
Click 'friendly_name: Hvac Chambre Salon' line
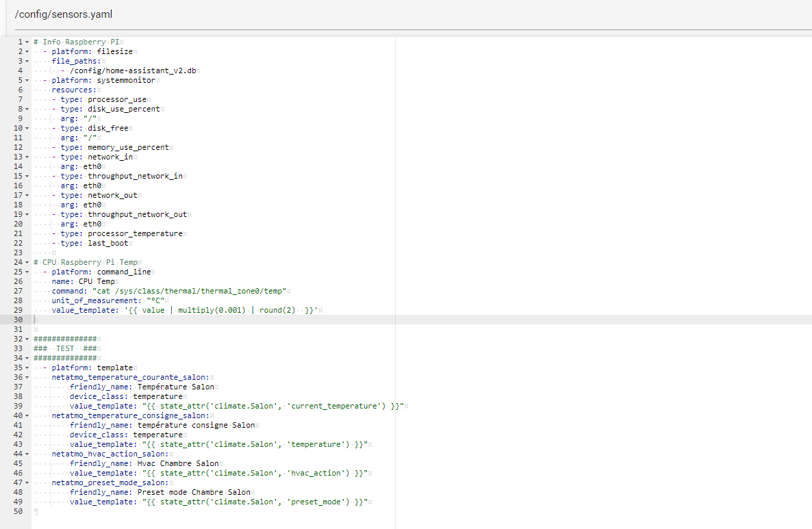point(144,464)
